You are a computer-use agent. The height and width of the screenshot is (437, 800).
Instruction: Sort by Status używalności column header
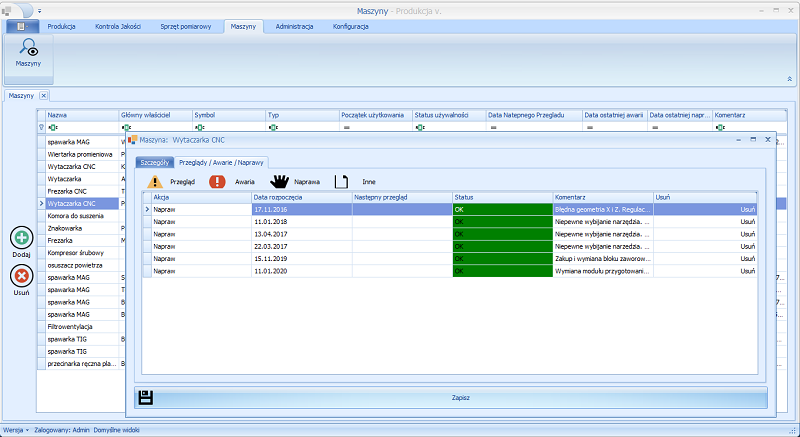(x=449, y=115)
